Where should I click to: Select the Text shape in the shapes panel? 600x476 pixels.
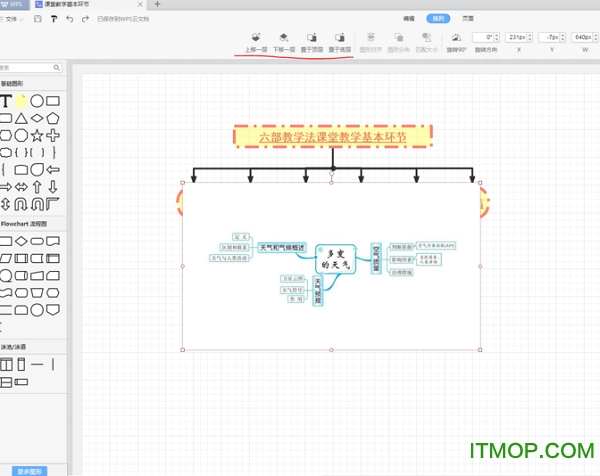[x=6, y=101]
